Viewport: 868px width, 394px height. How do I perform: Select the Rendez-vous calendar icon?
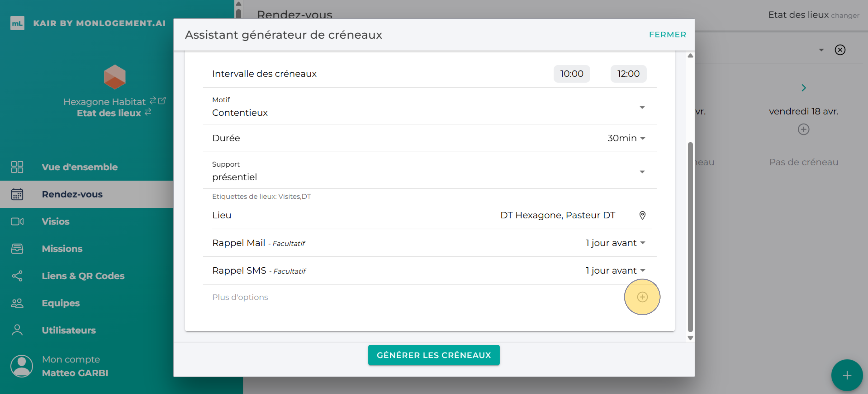(x=17, y=194)
